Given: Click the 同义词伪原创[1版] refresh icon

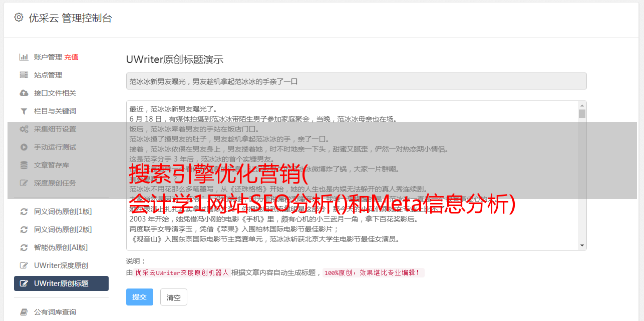Looking at the screenshot, I should click(24, 211).
